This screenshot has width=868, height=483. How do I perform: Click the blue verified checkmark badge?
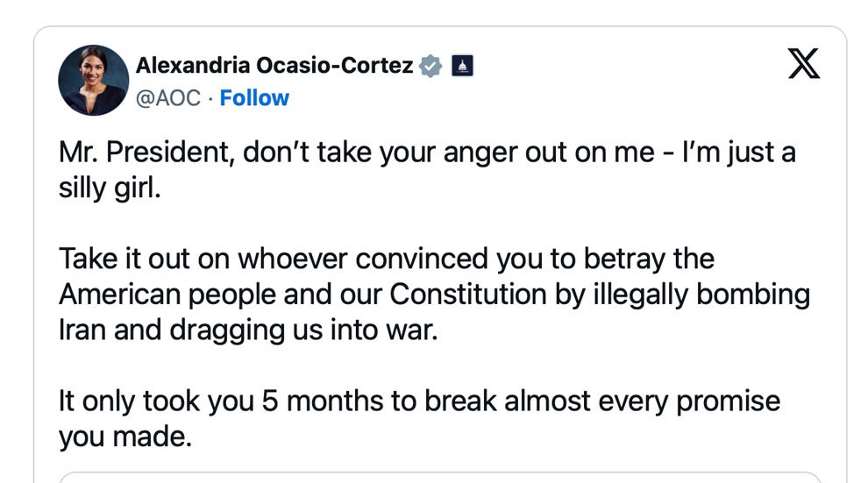(430, 66)
